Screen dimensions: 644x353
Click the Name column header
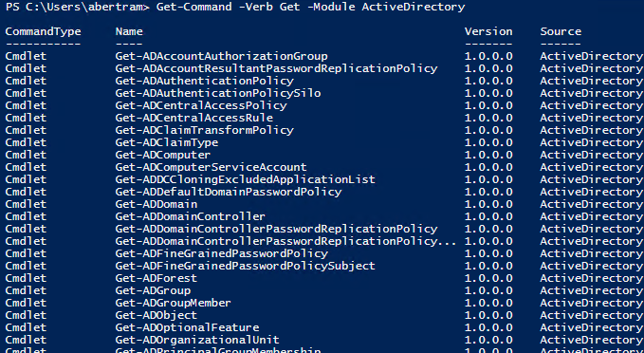[x=129, y=31]
